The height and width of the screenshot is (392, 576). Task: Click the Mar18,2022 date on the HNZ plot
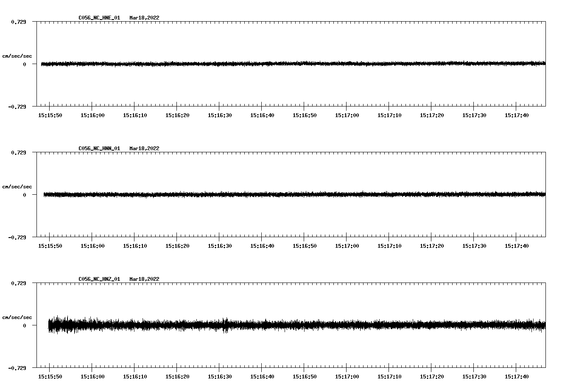[144, 279]
